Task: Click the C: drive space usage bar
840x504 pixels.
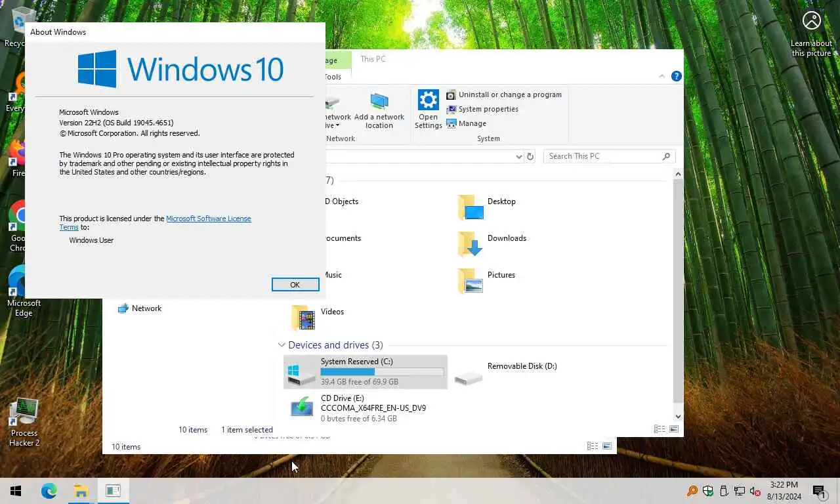Action: coord(382,371)
